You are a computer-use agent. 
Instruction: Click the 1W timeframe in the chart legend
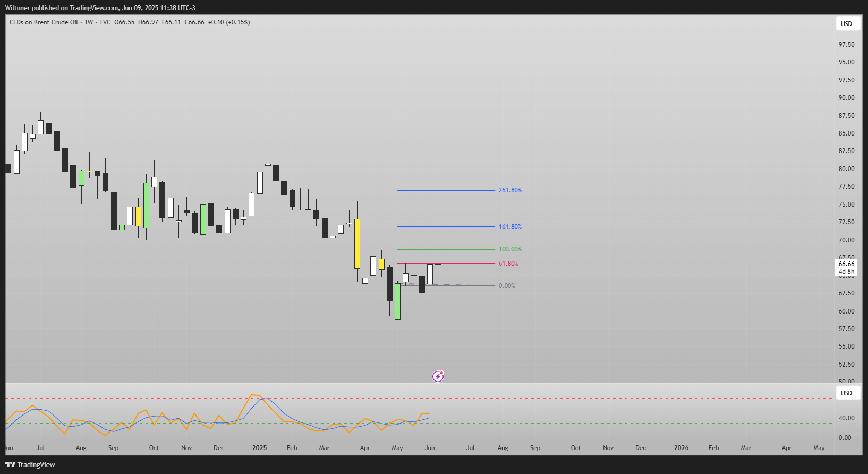(x=89, y=22)
